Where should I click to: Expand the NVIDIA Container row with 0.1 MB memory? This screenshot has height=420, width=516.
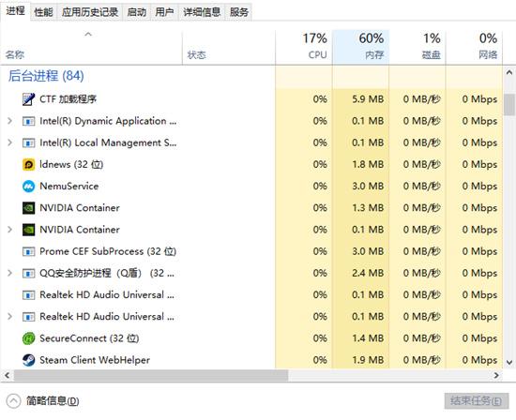point(10,230)
